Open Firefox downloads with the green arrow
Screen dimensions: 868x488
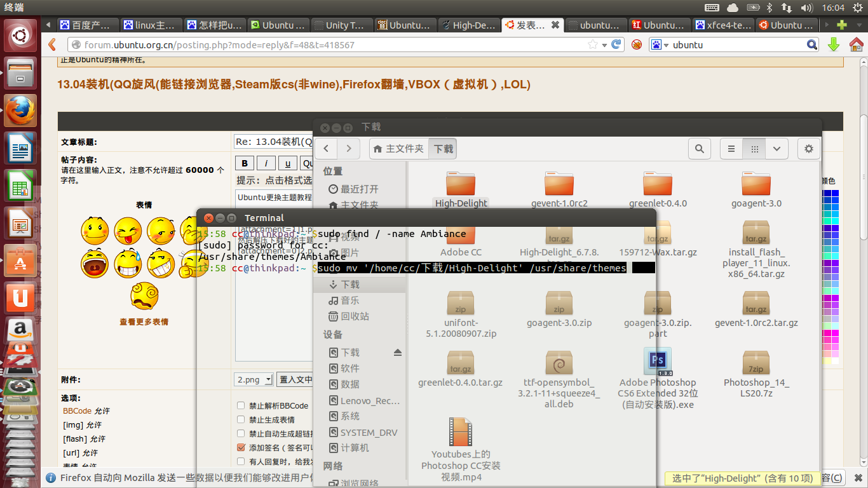click(x=834, y=44)
